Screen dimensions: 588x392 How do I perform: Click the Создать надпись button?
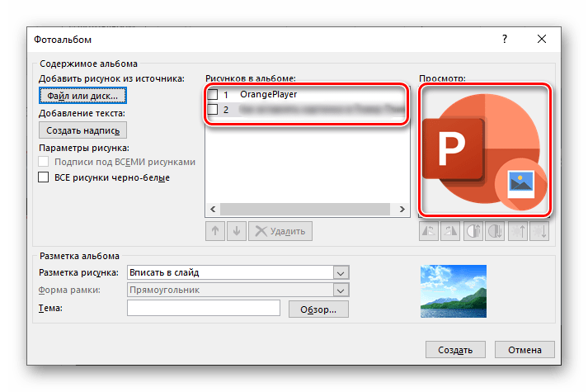pyautogui.click(x=82, y=130)
